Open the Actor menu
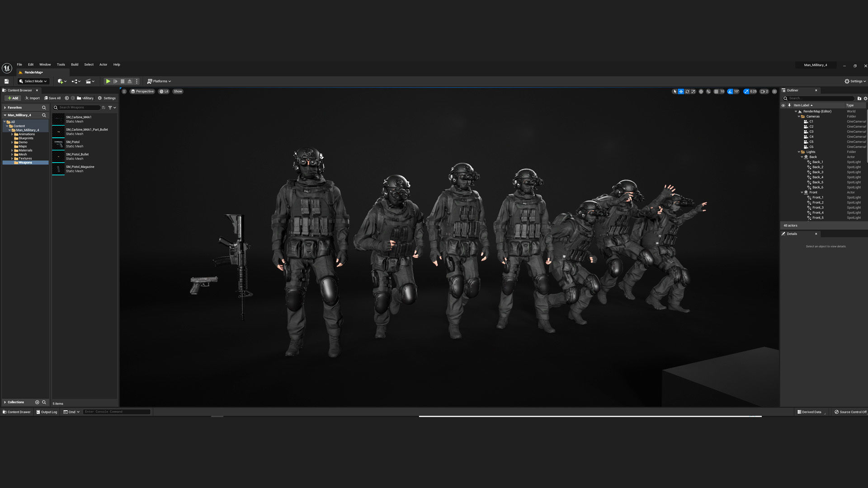868x488 pixels. click(x=104, y=65)
